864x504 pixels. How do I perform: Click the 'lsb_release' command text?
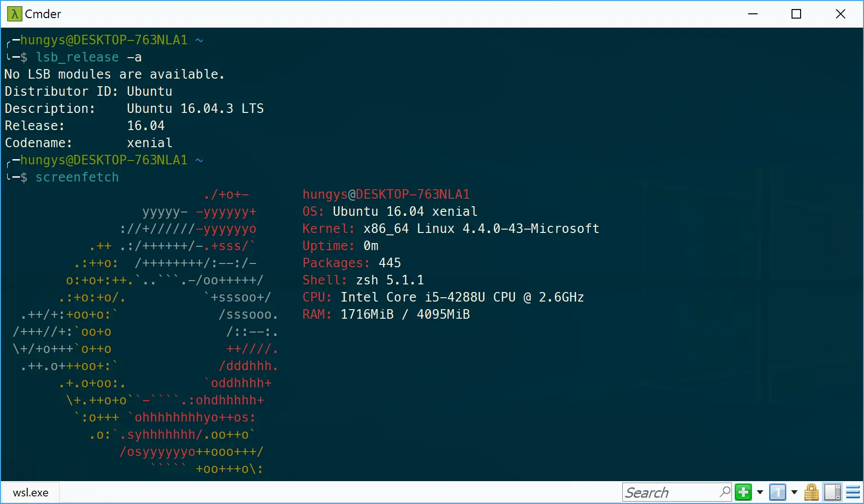coord(77,57)
